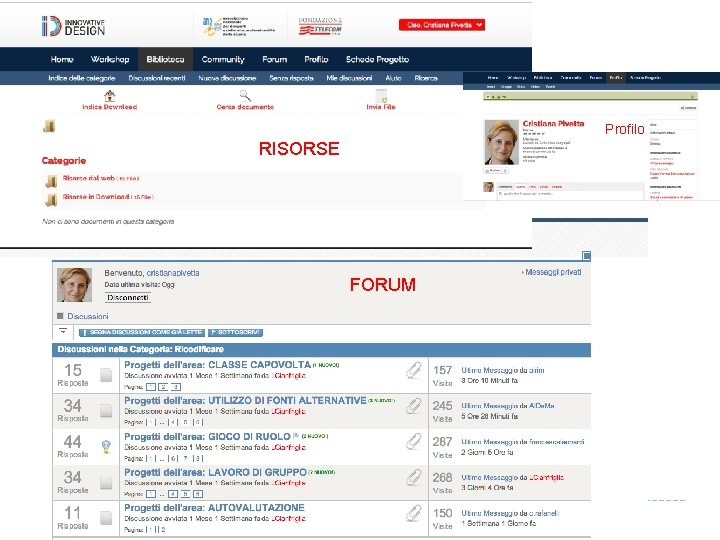Open the cristianapivetta username link
The width and height of the screenshot is (720, 540).
pos(173,273)
